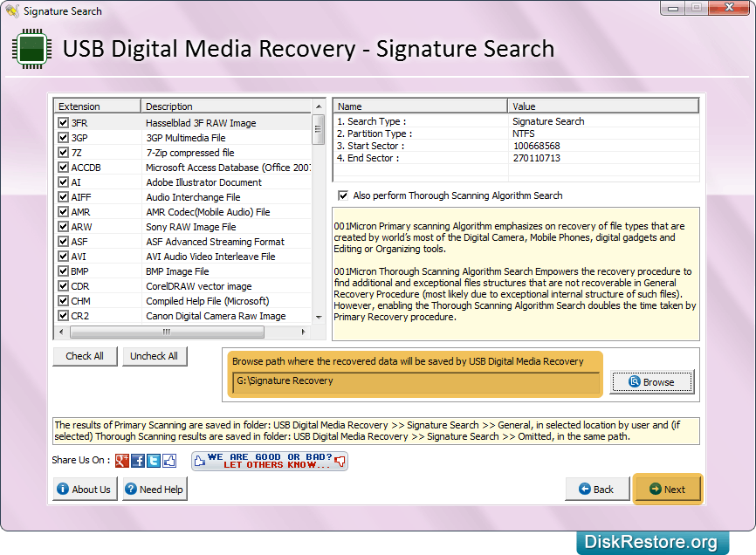Viewport: 756px width, 555px height.
Task: Disable Thorough Scanning Algorithm Search checkbox
Action: coord(343,195)
